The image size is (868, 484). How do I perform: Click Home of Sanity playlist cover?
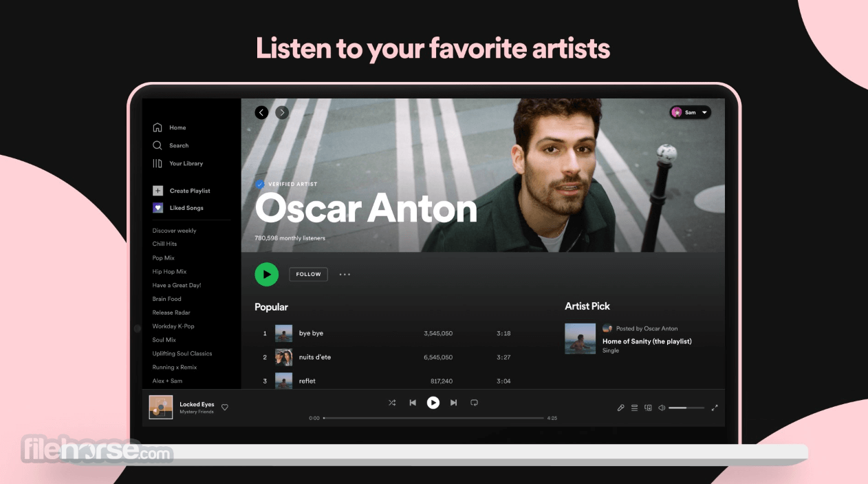tap(580, 339)
